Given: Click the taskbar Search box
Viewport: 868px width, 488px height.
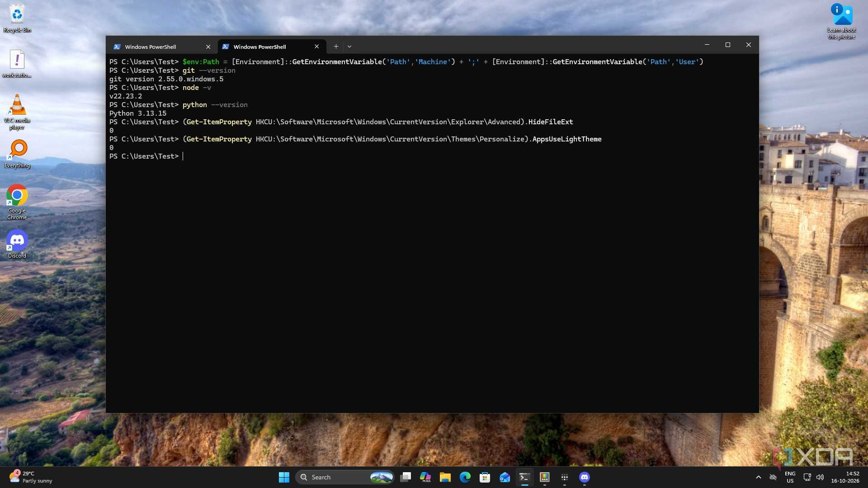Looking at the screenshot, I should (x=344, y=477).
